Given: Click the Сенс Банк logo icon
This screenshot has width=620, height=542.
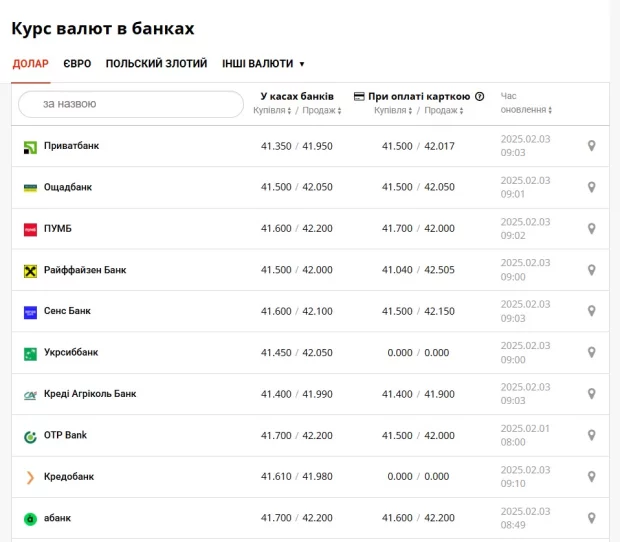Looking at the screenshot, I should [x=30, y=312].
